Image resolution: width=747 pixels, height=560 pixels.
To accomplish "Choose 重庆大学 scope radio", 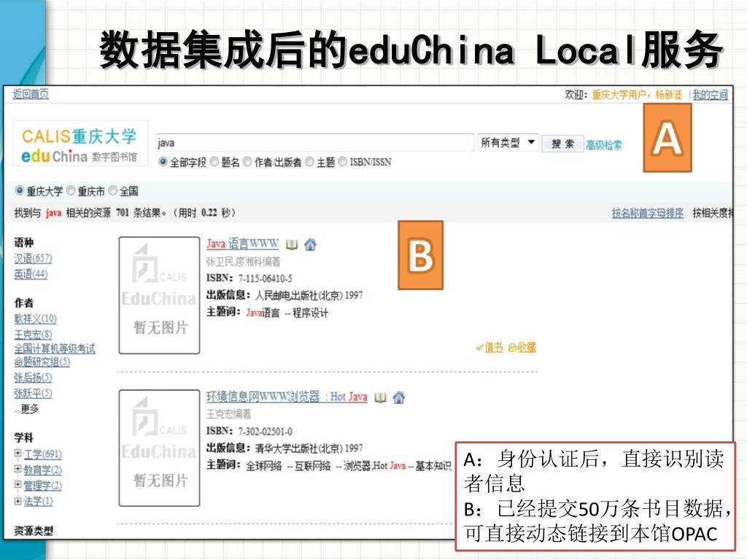I will 20,191.
